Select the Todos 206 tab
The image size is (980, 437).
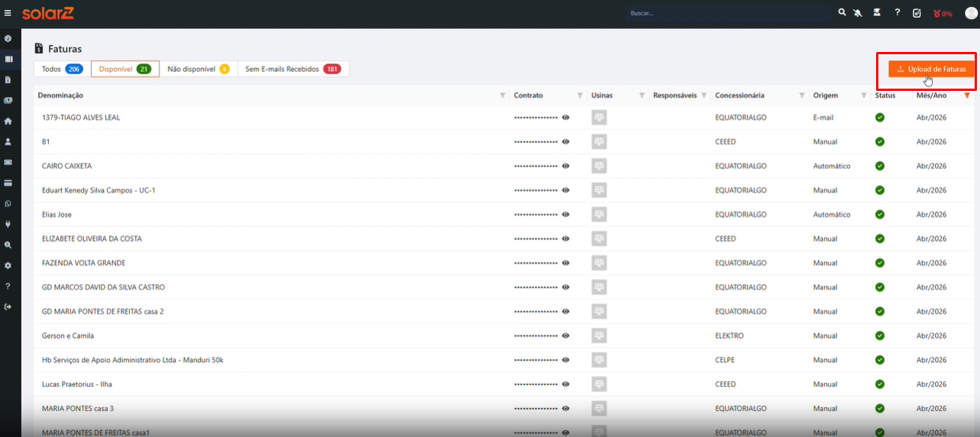(62, 69)
